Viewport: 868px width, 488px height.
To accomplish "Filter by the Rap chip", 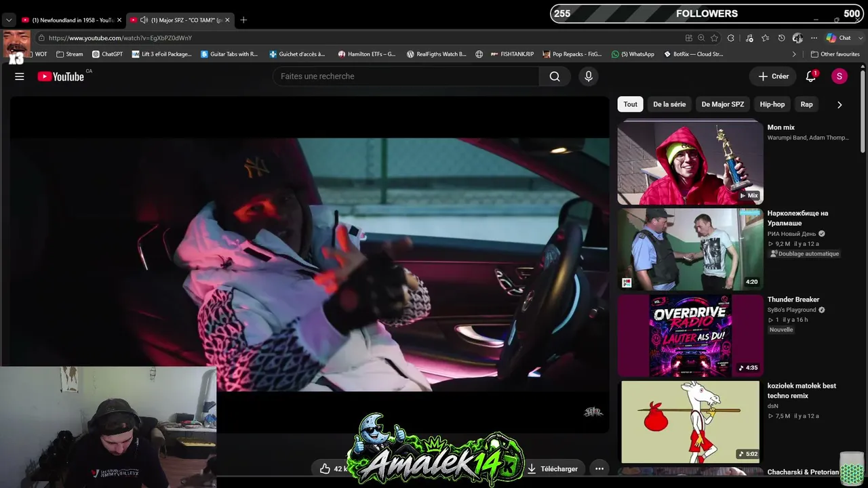I will 806,104.
